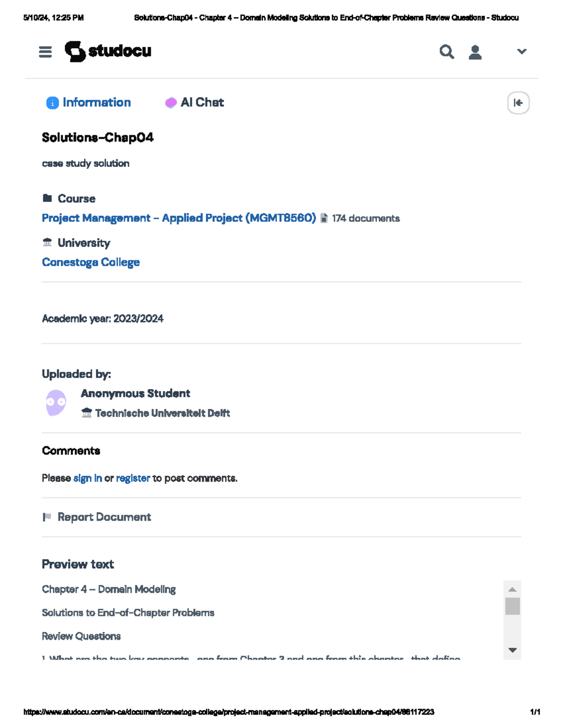Screen dimensions: 563x728
Task: Collapse the information side panel
Action: coord(518,103)
